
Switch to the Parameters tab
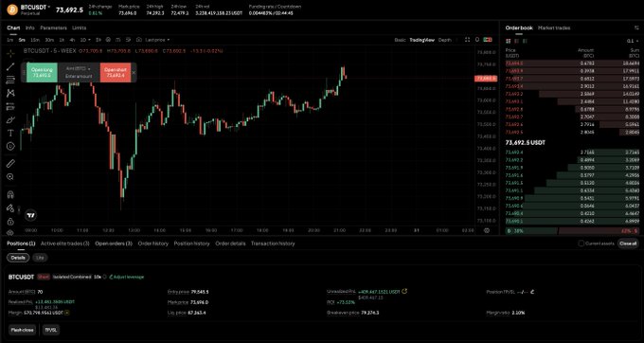[x=53, y=27]
